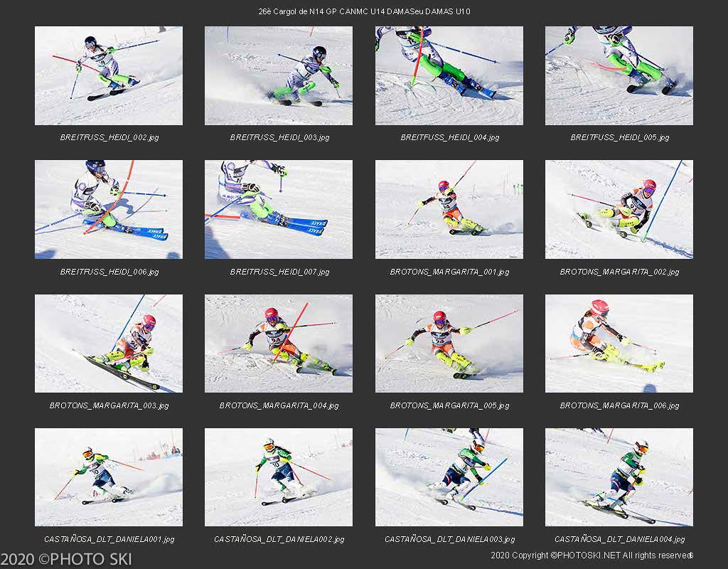This screenshot has height=569, width=728.
Task: Click the BREITFUSS_HEIDI_005.jpg image
Action: click(619, 75)
